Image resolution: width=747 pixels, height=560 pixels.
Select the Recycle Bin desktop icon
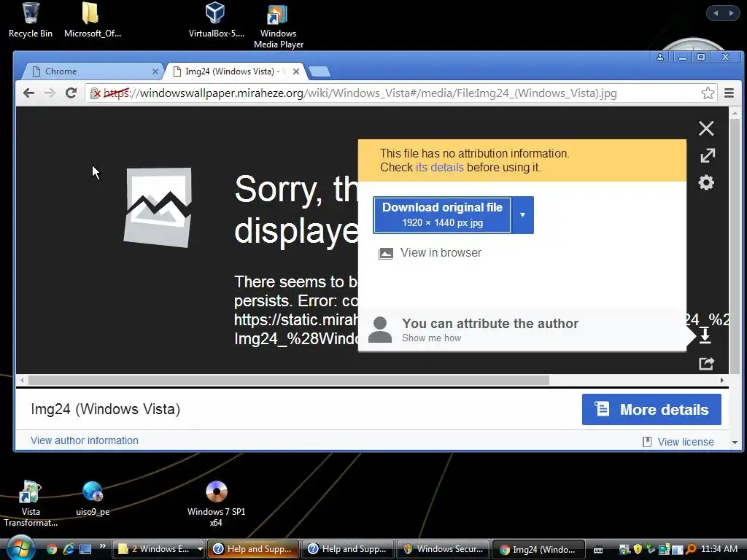pyautogui.click(x=31, y=20)
